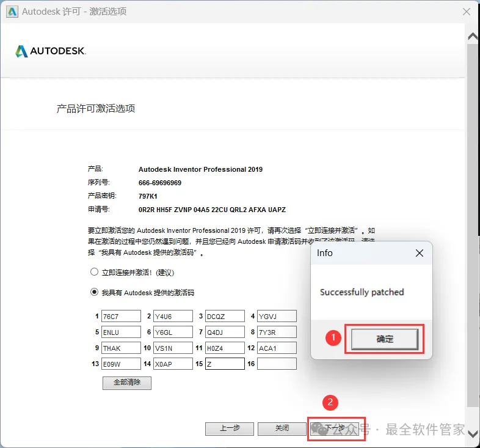Click 确定 in the Info dialog
This screenshot has height=448, width=480.
coord(385,339)
